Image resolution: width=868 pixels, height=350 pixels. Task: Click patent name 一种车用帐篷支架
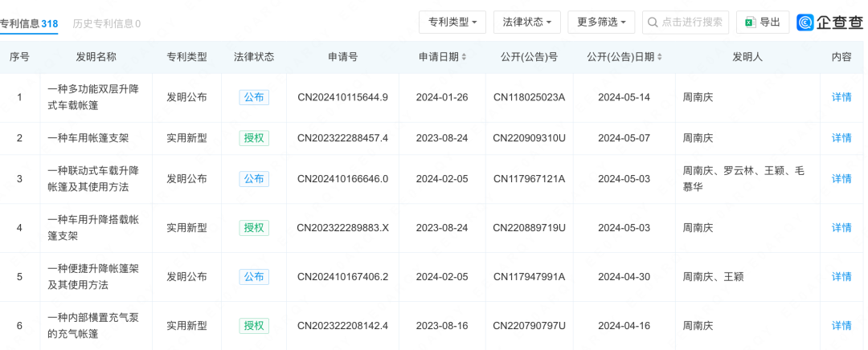(x=88, y=138)
